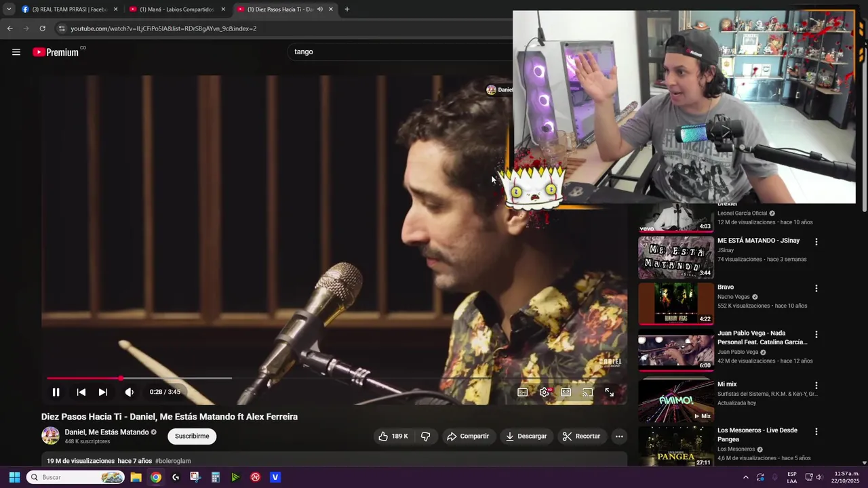This screenshot has width=868, height=488.
Task: Cast the video to a TV
Action: [587, 392]
